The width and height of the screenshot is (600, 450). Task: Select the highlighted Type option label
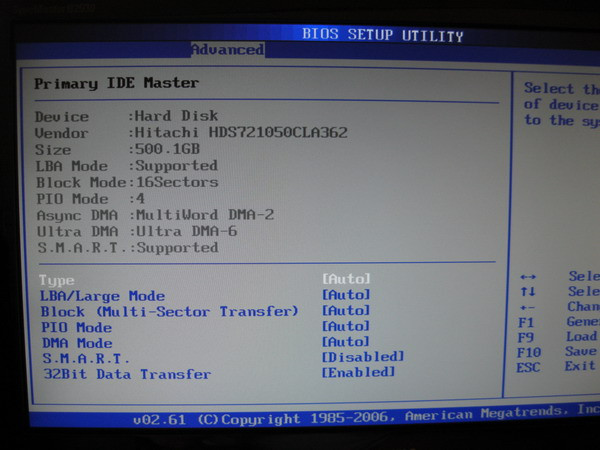(57, 280)
